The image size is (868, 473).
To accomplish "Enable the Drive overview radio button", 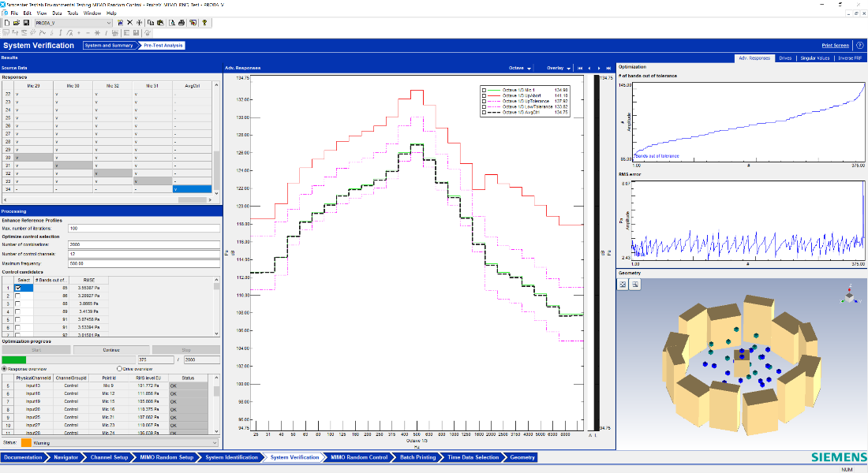I will 119,368.
